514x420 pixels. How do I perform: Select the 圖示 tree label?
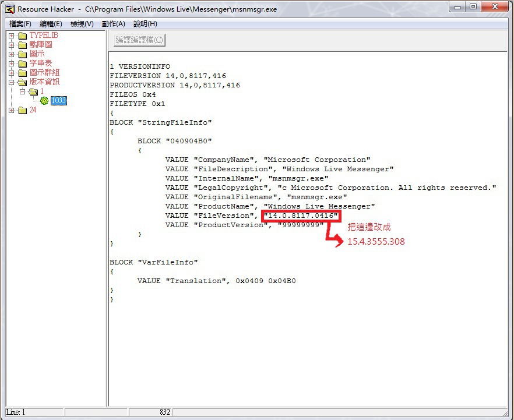click(x=37, y=54)
